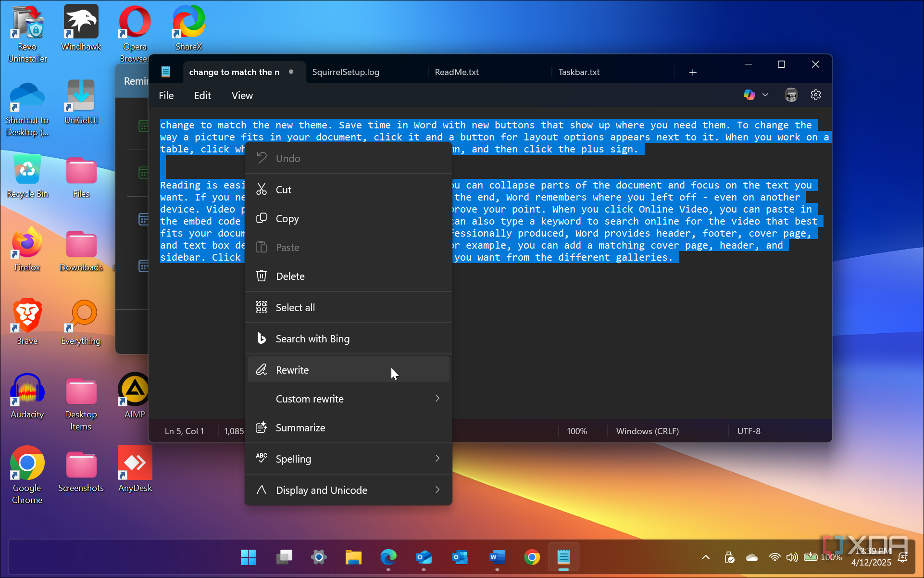The height and width of the screenshot is (578, 924).
Task: Open the View menu
Action: (x=242, y=95)
